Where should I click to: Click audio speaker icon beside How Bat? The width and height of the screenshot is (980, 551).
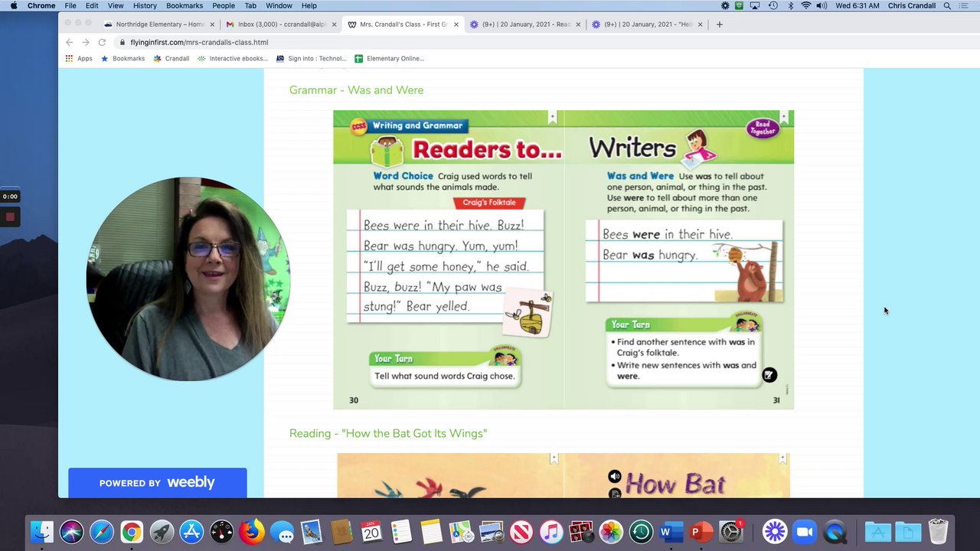tap(614, 477)
